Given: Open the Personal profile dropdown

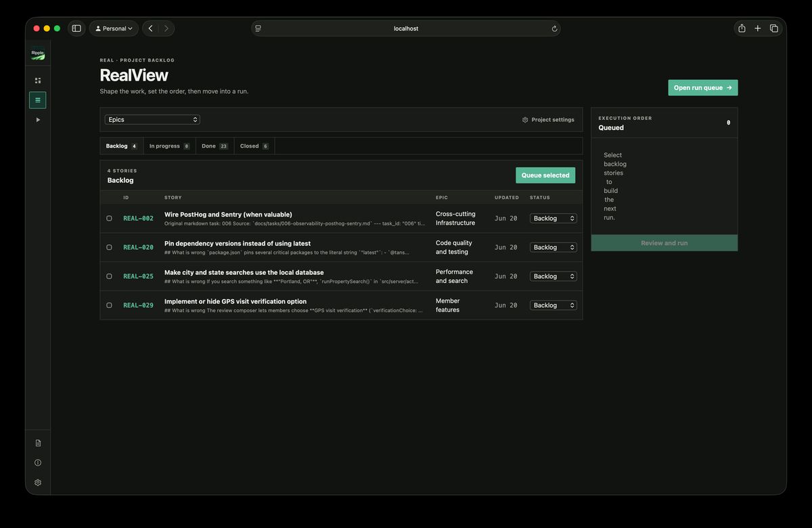Looking at the screenshot, I should coord(114,28).
